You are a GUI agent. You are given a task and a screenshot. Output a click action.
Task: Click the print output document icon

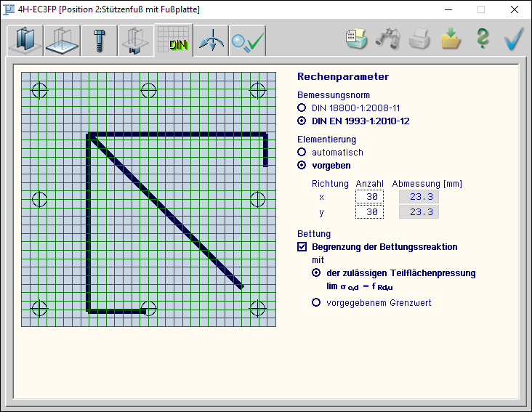[x=356, y=39]
